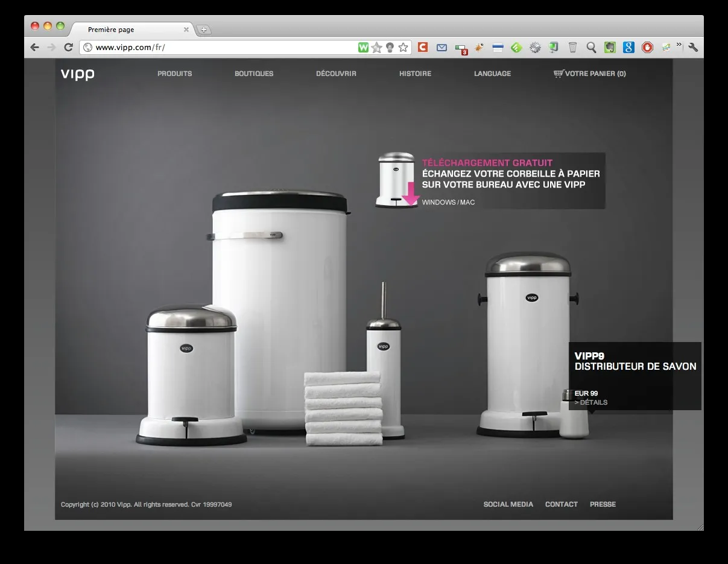Open the orange C extension
The width and height of the screenshot is (728, 564).
tap(423, 47)
